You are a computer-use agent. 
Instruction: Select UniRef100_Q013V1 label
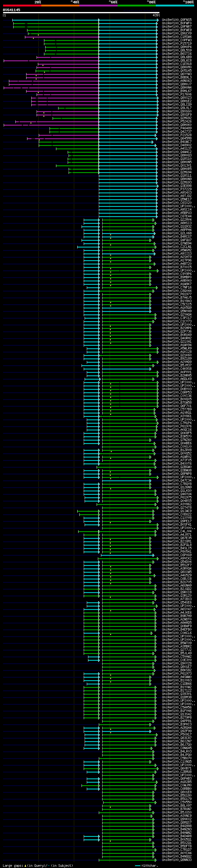176,165
